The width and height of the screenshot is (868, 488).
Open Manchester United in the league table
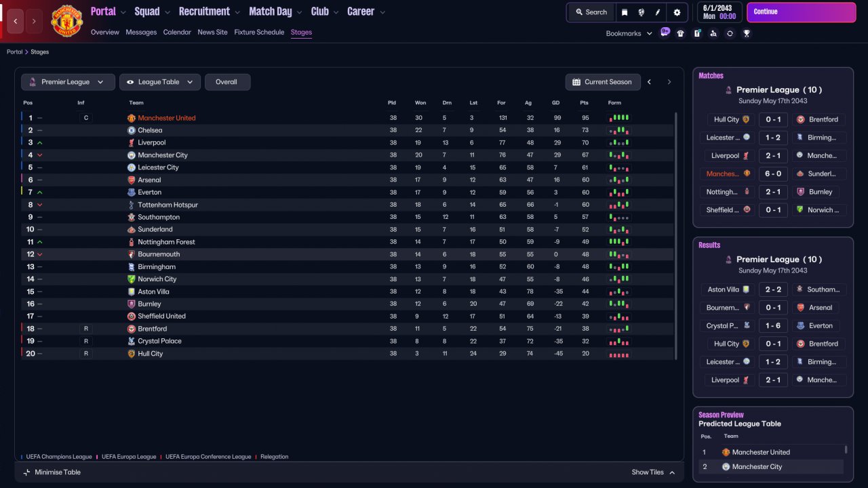pyautogui.click(x=166, y=118)
